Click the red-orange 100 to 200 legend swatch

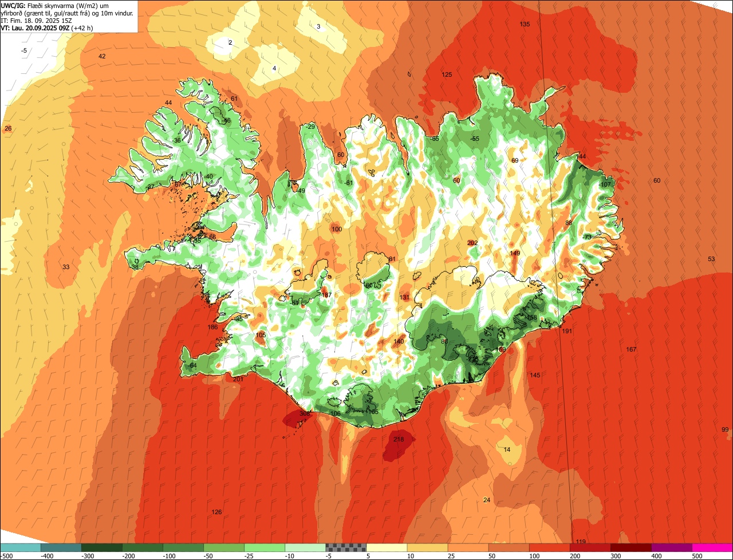pos(549,547)
